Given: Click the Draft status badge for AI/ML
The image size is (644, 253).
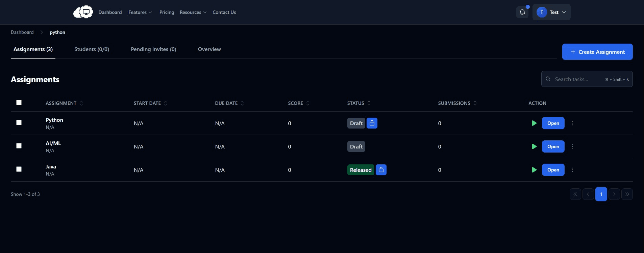Looking at the screenshot, I should (x=356, y=146).
